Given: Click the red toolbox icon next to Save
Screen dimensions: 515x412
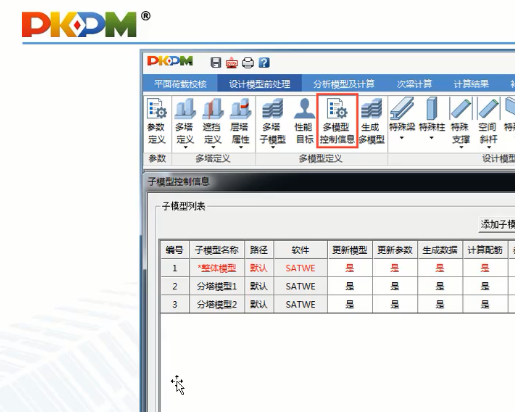Looking at the screenshot, I should 232,63.
